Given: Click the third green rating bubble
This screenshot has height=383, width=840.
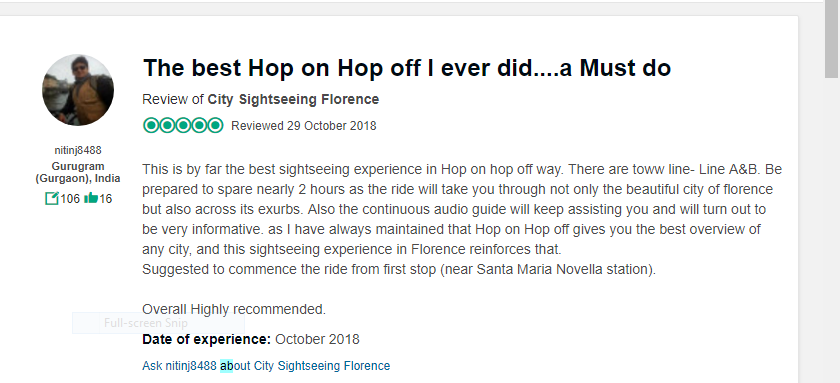Looking at the screenshot, I should click(x=183, y=126).
